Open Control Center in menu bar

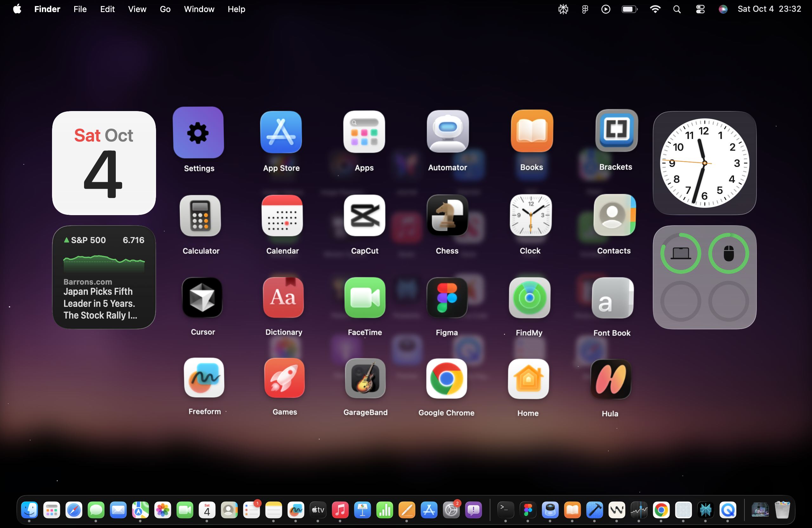point(700,9)
